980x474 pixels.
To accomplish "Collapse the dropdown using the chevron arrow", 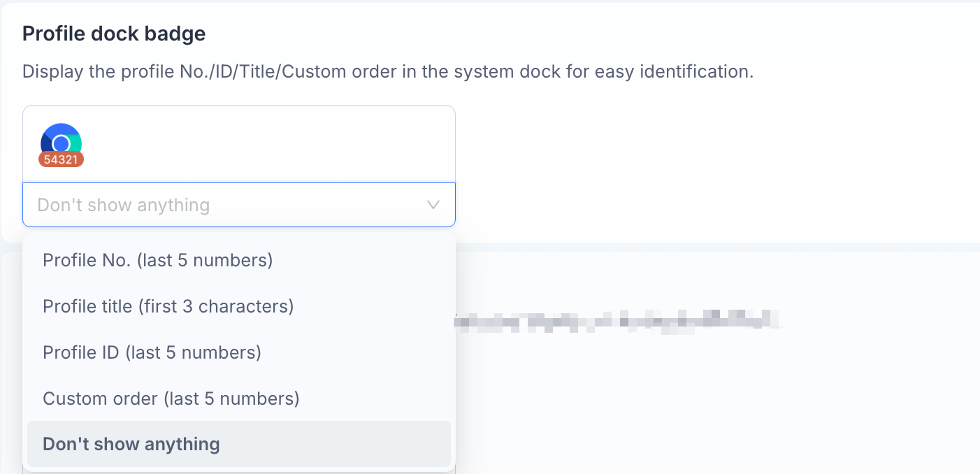I will pos(433,205).
